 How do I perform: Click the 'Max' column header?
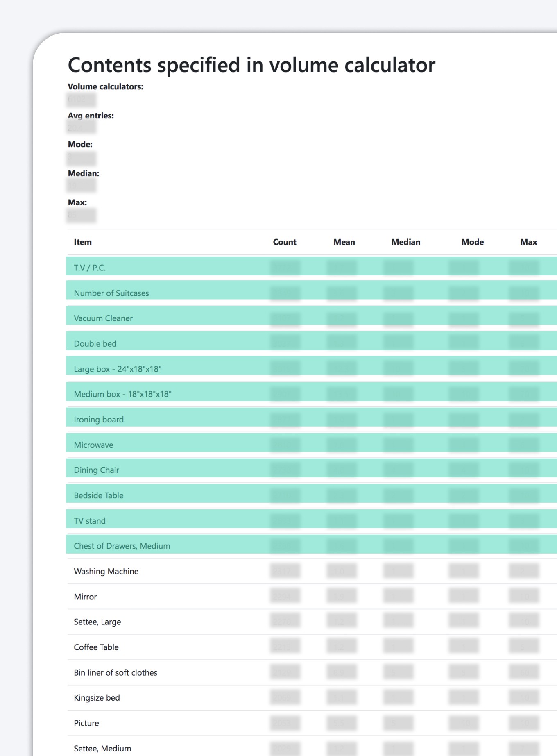pos(529,242)
